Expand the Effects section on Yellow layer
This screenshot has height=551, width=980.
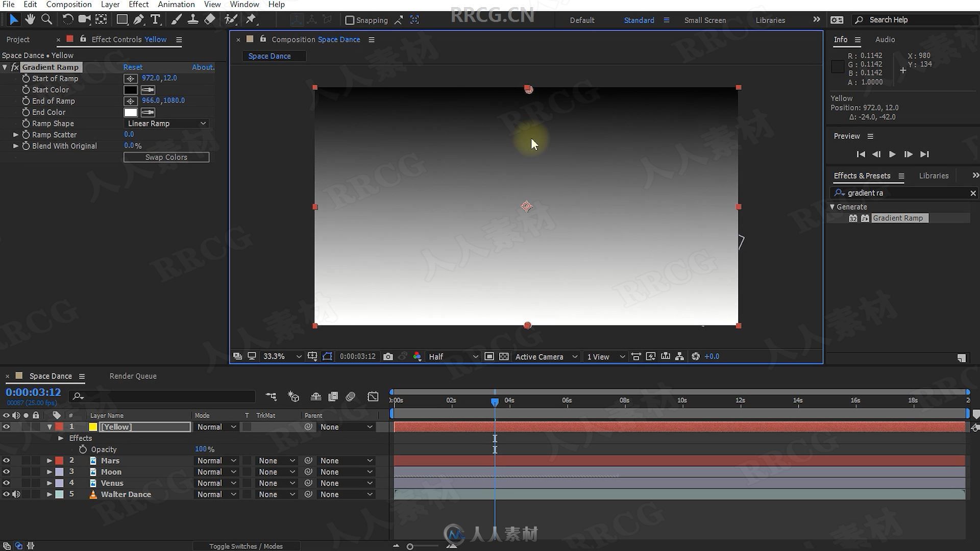(x=60, y=438)
